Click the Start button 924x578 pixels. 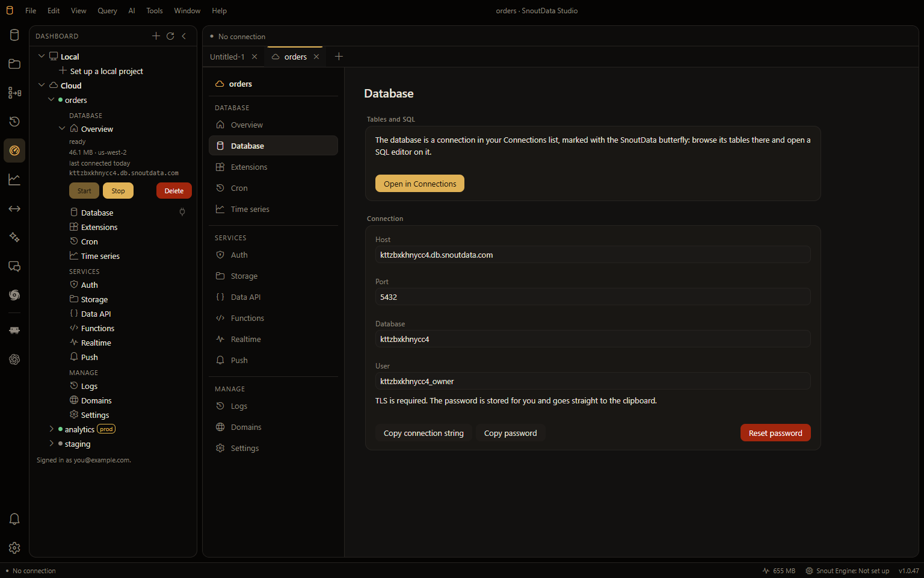(84, 191)
